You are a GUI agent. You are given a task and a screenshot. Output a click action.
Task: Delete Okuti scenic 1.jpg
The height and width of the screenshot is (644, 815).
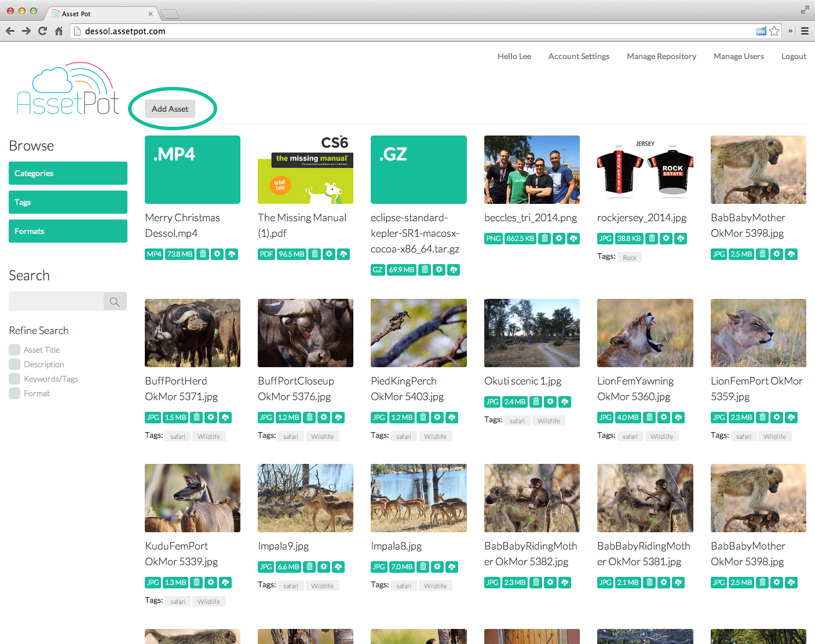[x=536, y=402]
